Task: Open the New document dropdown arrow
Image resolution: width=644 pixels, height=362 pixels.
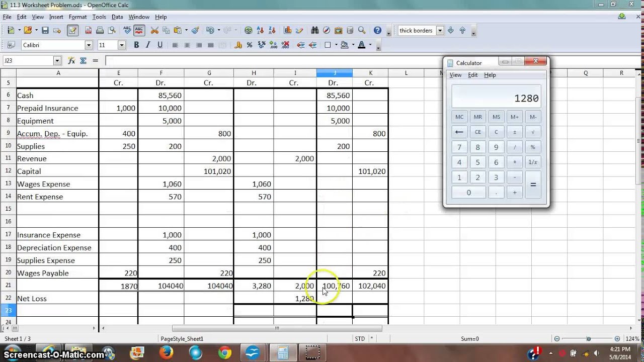Action: pyautogui.click(x=19, y=31)
